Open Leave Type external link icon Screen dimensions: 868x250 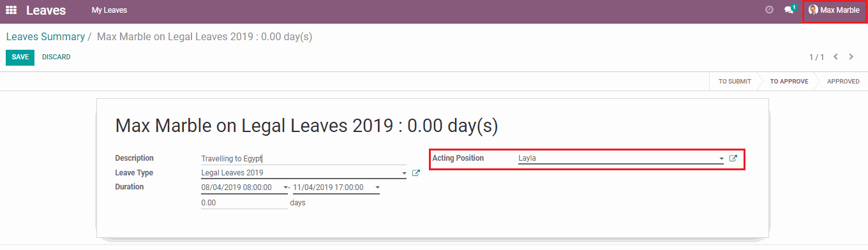(415, 173)
